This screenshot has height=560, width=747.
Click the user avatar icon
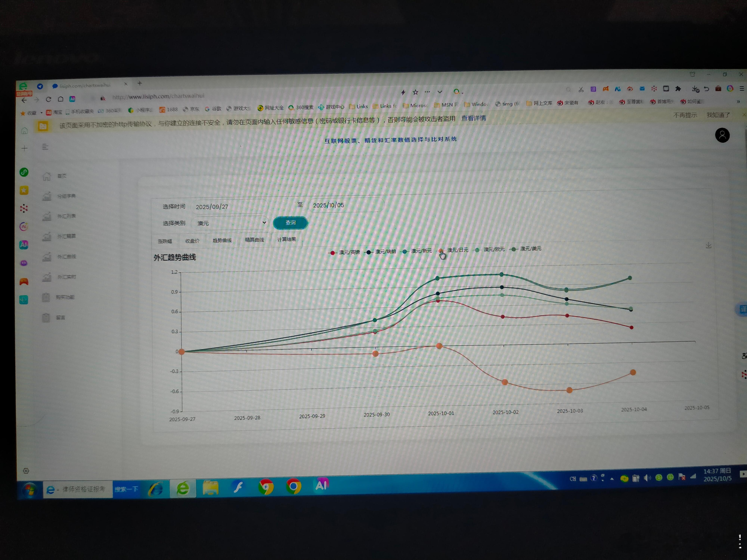click(722, 135)
